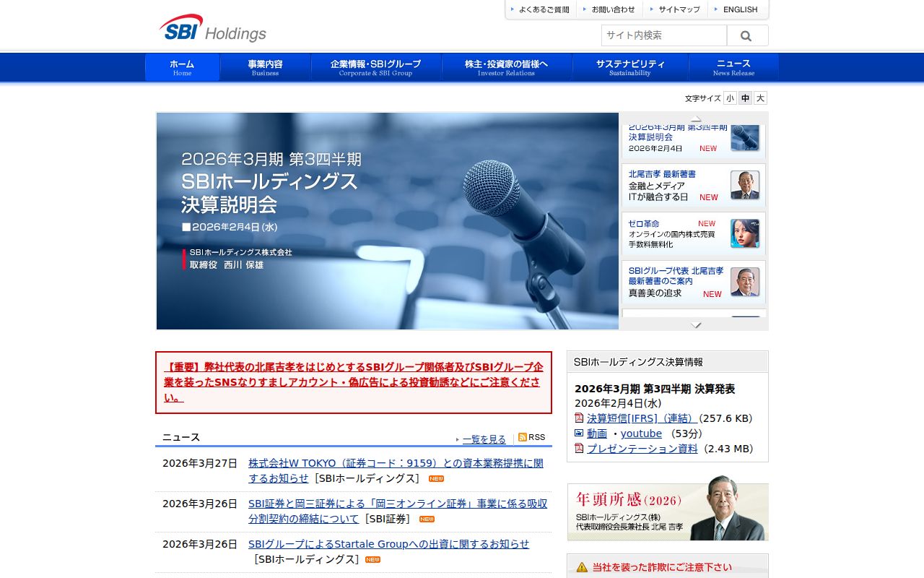Open お問い合わせ contact link
The width and height of the screenshot is (924, 578).
click(x=609, y=9)
